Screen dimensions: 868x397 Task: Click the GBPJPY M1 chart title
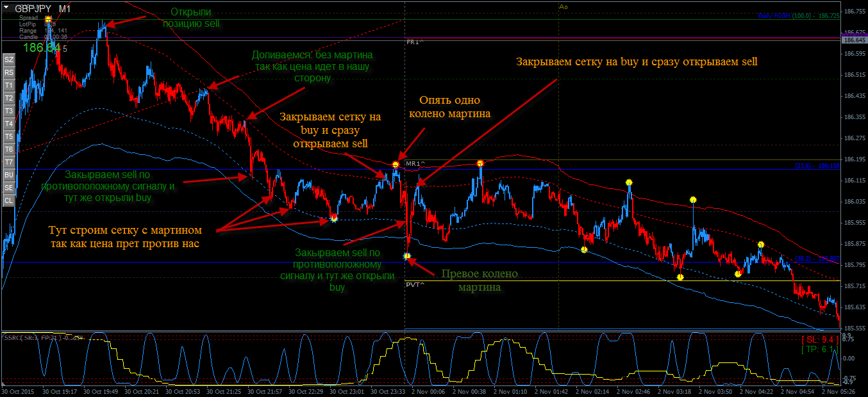click(43, 8)
